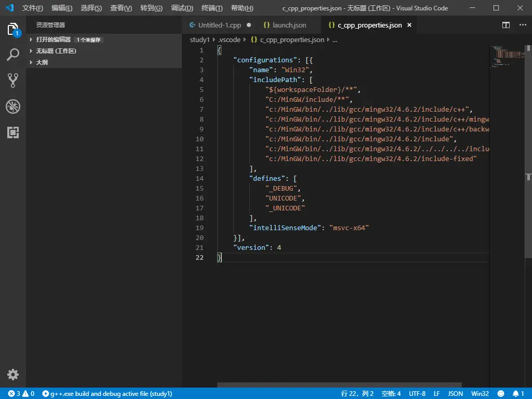The image size is (532, 399).
Task: Open the editor More Actions menu
Action: click(522, 25)
